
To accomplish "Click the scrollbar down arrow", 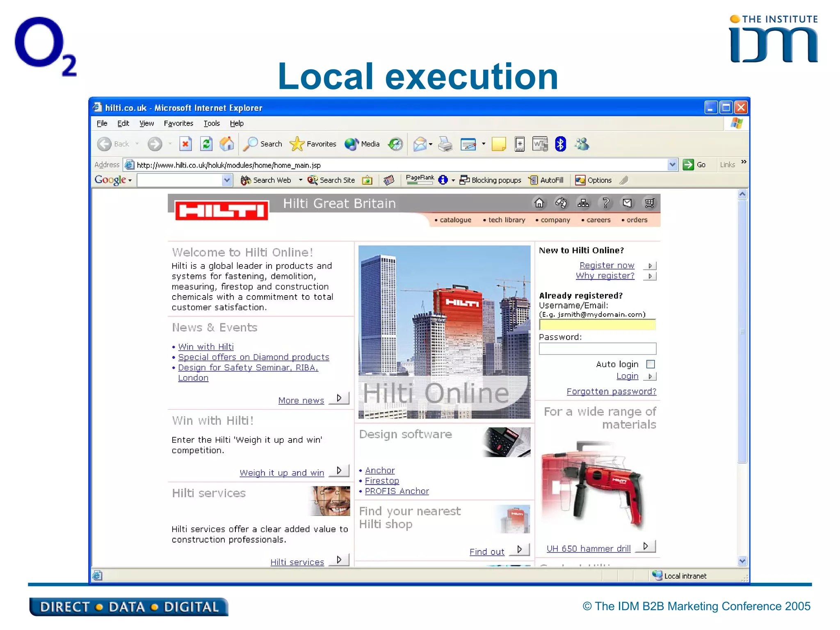I will (742, 561).
